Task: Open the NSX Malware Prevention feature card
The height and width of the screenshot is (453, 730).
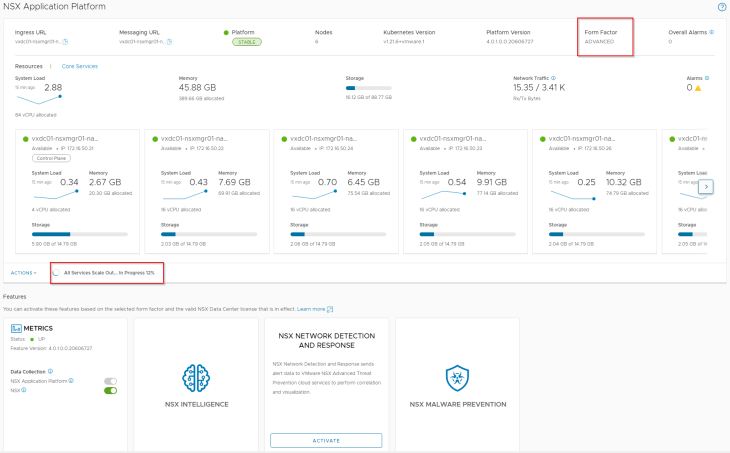Action: 457,385
